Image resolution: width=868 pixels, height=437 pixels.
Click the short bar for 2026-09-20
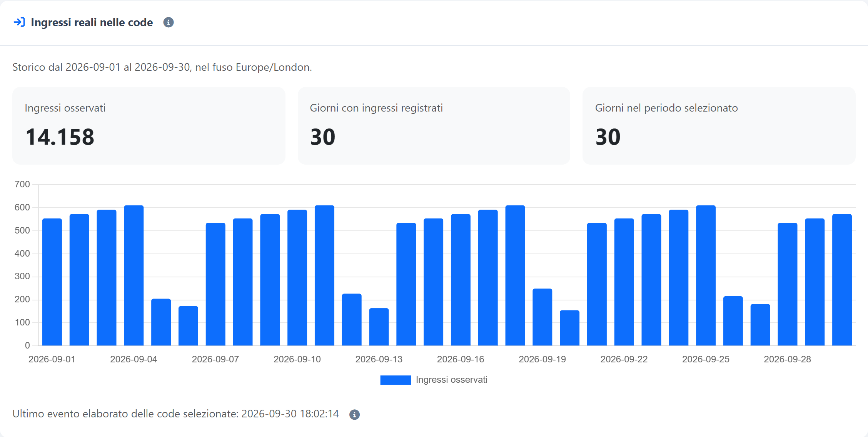(569, 328)
